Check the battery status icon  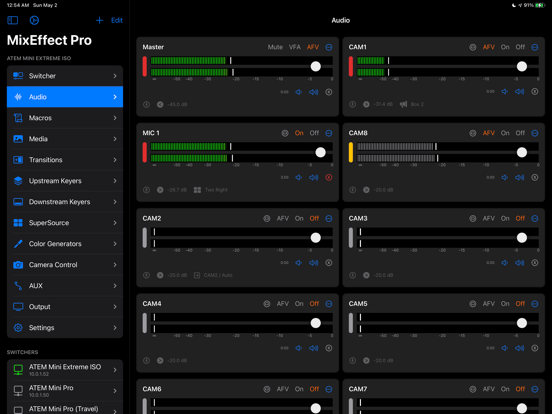click(540, 5)
